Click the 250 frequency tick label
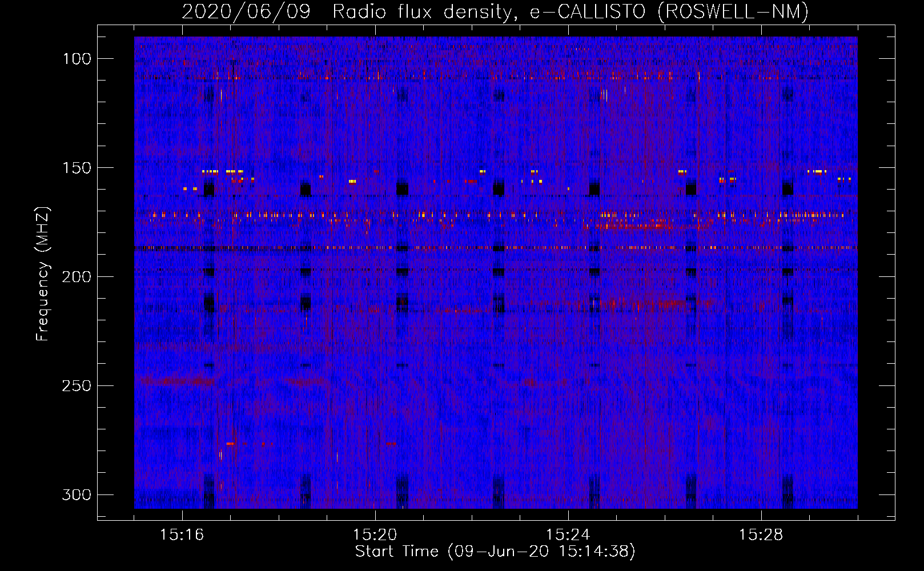The height and width of the screenshot is (571, 924). 77,386
